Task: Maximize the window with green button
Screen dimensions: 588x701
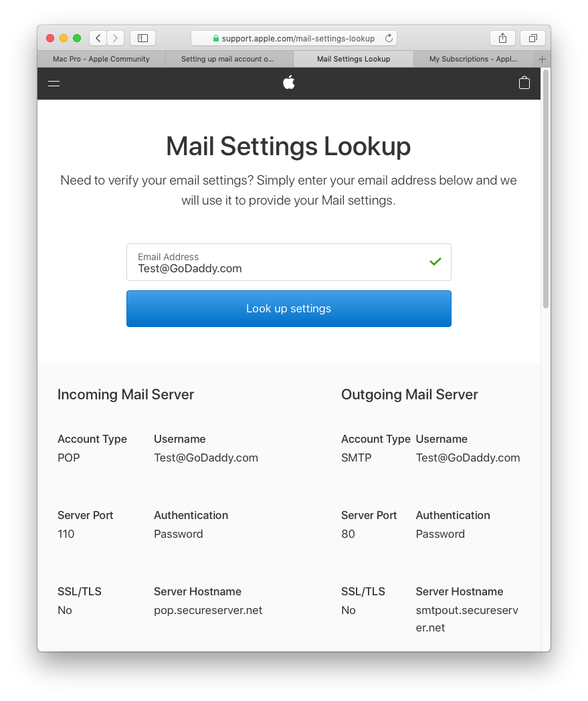Action: pos(77,38)
